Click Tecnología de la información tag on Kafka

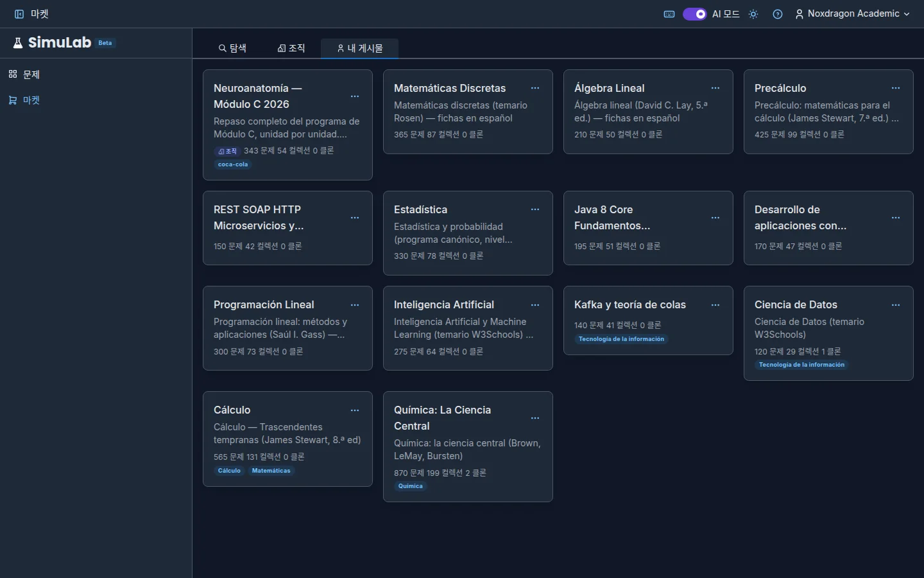click(621, 339)
